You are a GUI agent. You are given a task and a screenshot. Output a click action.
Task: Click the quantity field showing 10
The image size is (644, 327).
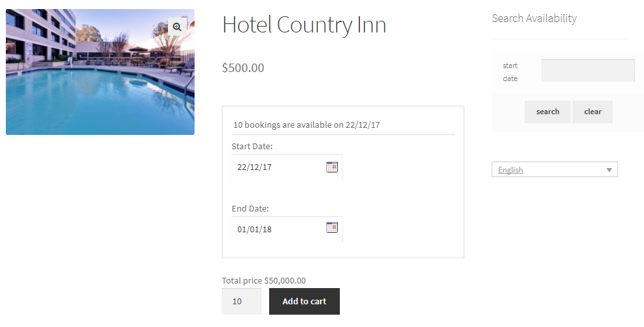241,301
